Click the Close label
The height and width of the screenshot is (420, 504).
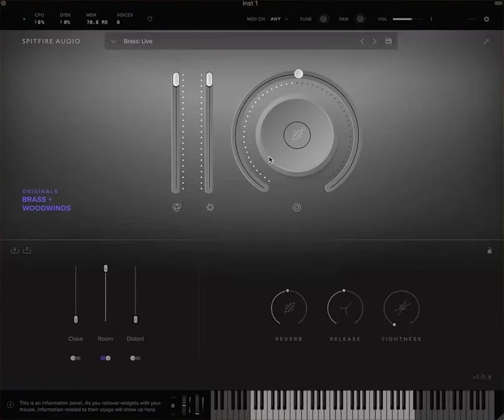tap(76, 339)
